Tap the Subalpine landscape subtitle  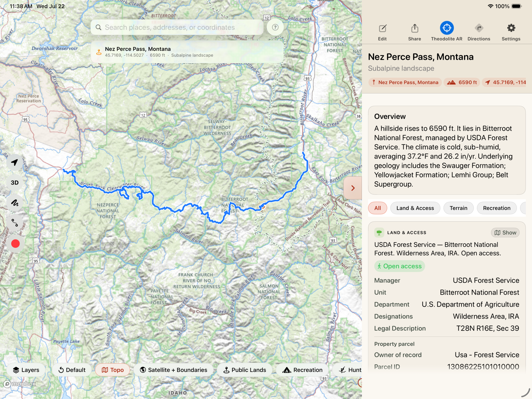click(x=401, y=68)
